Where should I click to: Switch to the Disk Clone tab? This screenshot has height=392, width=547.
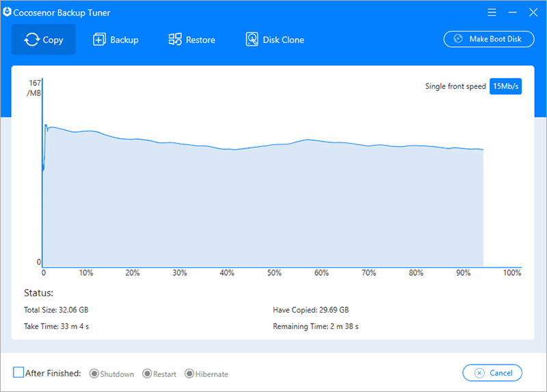[x=275, y=40]
